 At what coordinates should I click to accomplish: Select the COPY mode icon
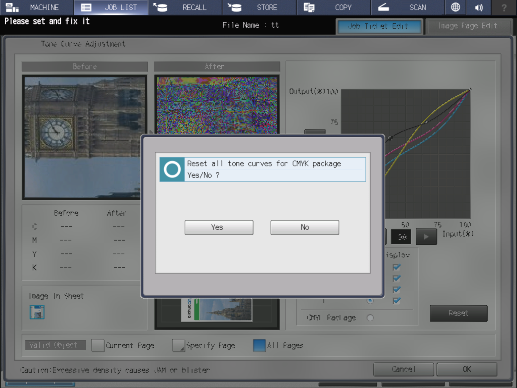point(309,7)
